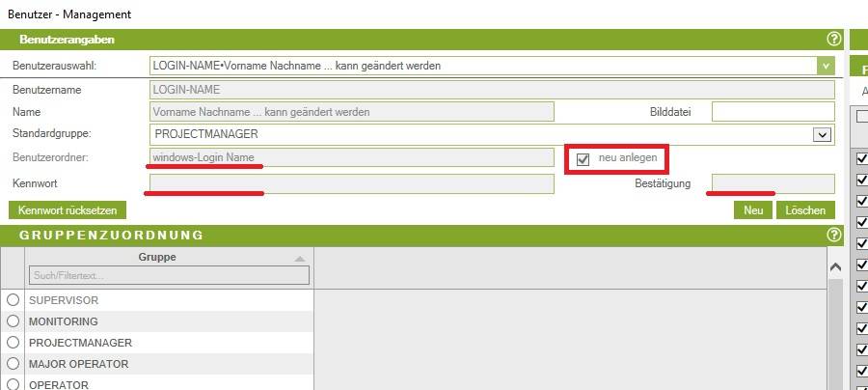Screen dimensions: 868x390
Task: Click the Bestätigung confirmation field
Action: tap(773, 183)
